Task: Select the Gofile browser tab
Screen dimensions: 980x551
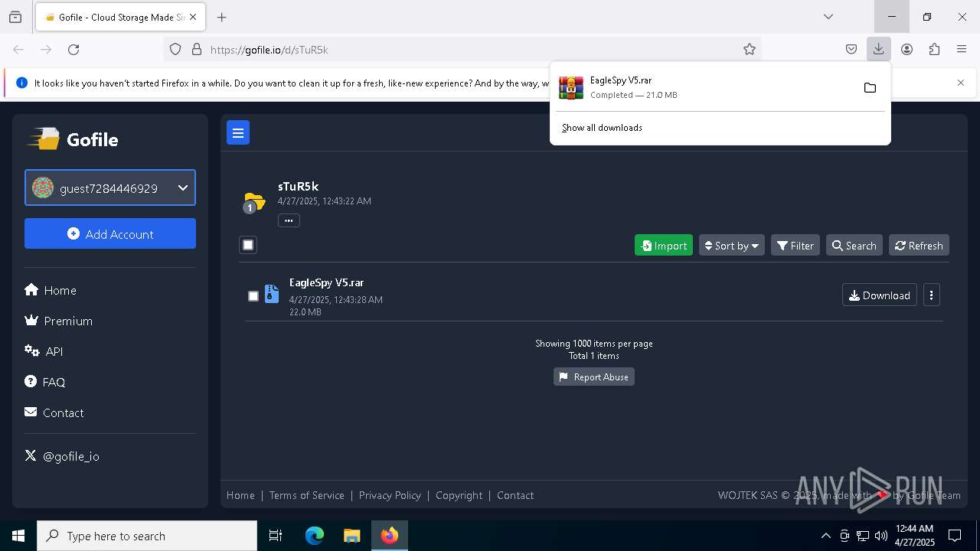Action: 119,17
